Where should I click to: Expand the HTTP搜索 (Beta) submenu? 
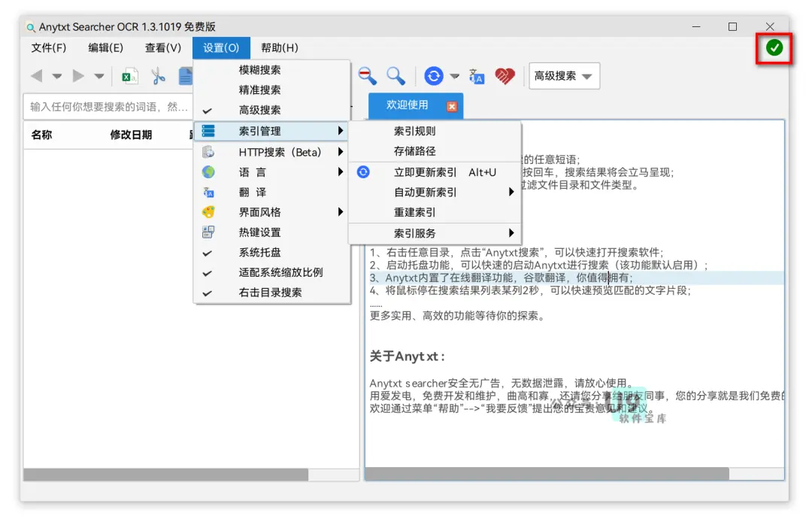tap(272, 152)
